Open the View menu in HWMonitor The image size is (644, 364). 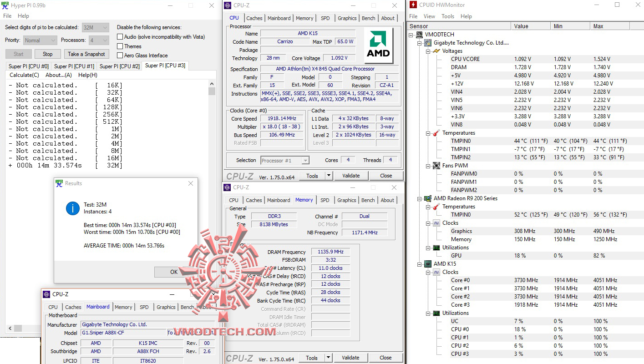(x=429, y=16)
